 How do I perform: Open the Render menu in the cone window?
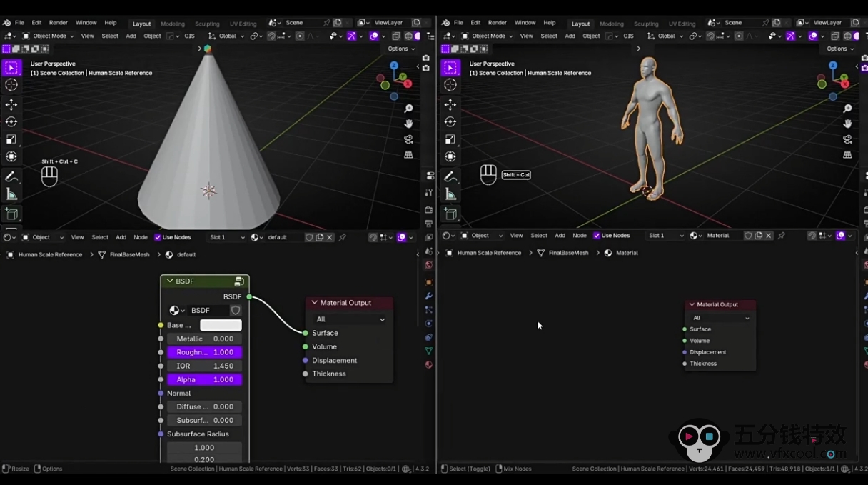tap(59, 23)
